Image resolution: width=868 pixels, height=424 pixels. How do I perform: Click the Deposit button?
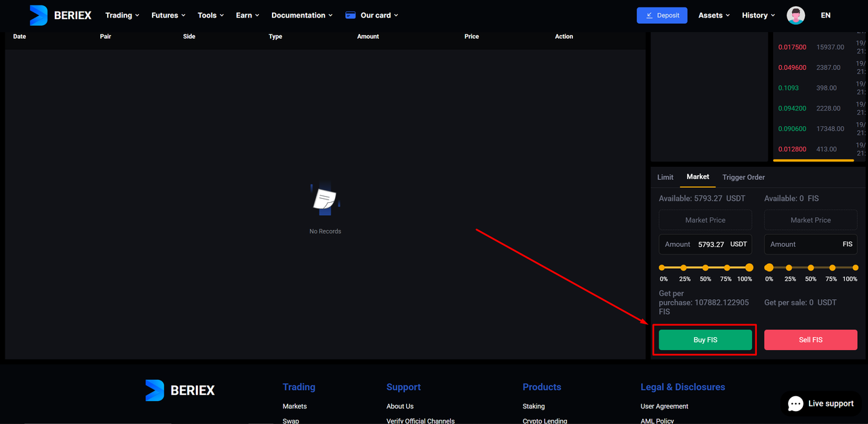click(662, 15)
